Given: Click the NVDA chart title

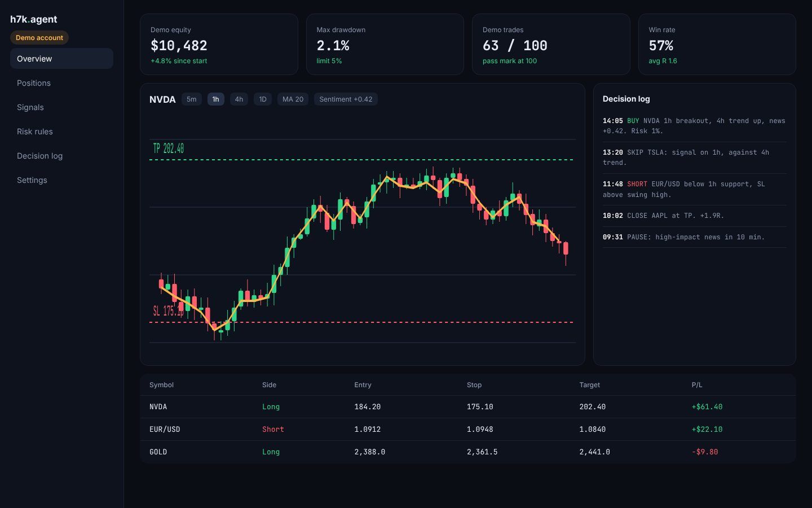Looking at the screenshot, I should [x=162, y=99].
